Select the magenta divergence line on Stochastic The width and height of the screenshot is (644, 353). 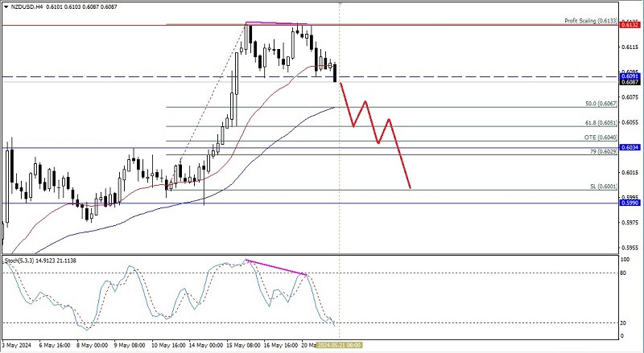point(276,267)
